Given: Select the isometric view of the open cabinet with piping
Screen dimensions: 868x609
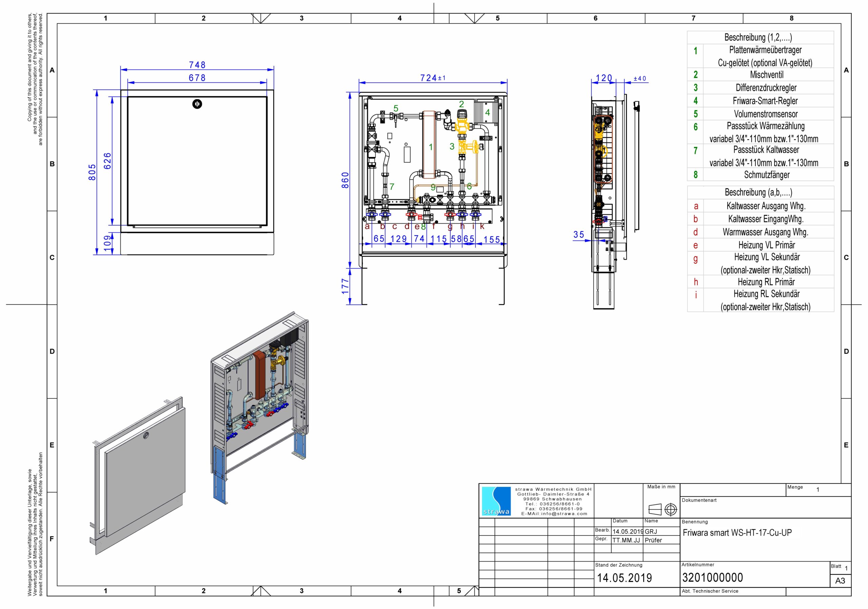Looking at the screenshot, I should (x=260, y=407).
